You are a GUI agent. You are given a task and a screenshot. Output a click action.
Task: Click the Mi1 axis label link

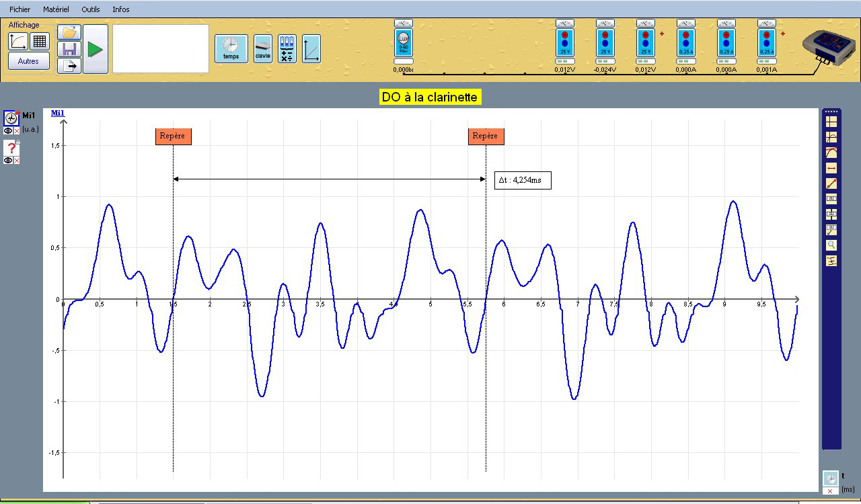click(x=58, y=113)
